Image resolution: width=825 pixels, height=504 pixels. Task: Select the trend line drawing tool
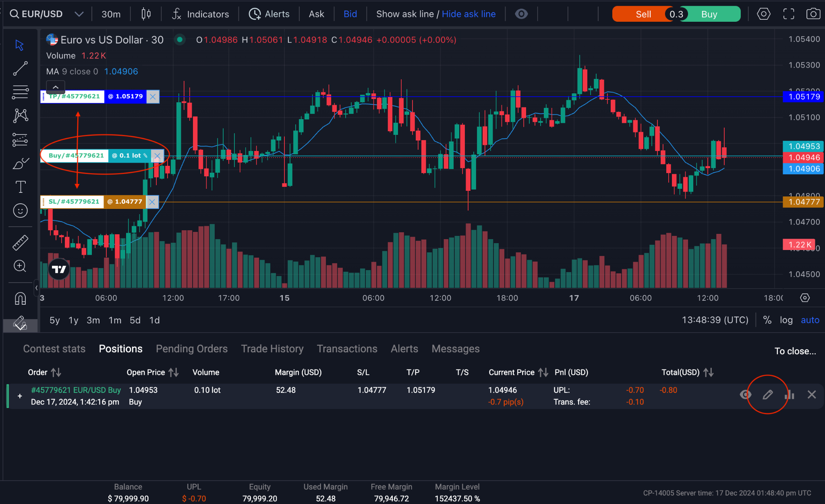20,68
